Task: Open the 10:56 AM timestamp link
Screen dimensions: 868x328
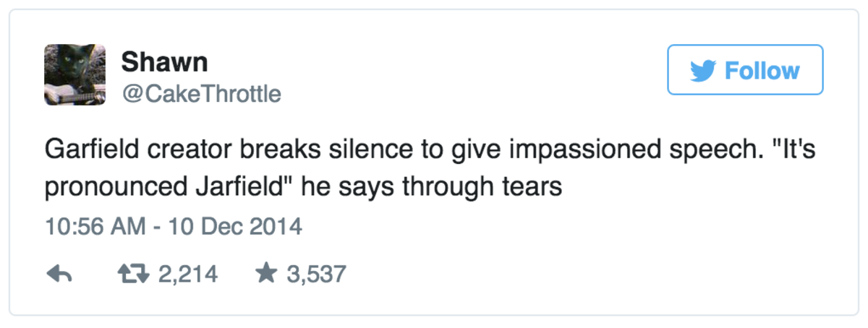Action: [91, 227]
